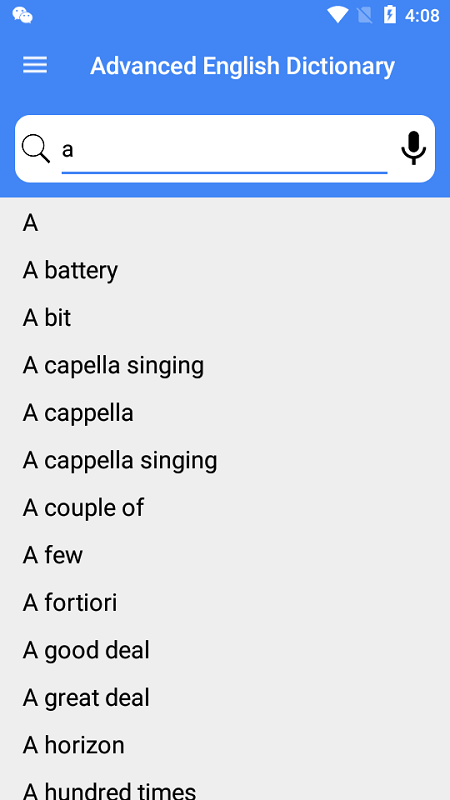450x800 pixels.
Task: Select 'A couple of' from results
Action: (225, 508)
